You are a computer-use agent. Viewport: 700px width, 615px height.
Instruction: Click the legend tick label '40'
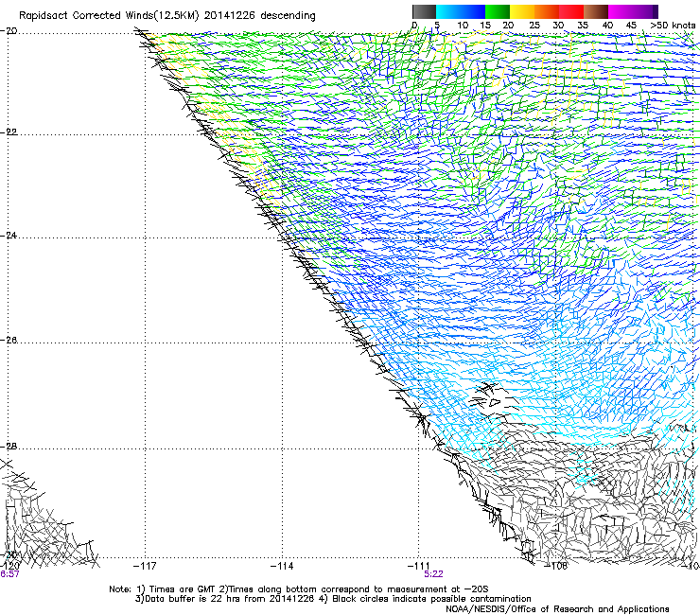[607, 26]
